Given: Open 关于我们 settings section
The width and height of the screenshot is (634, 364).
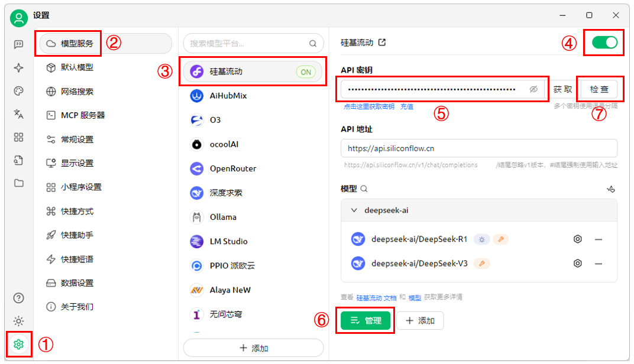Looking at the screenshot, I should tap(106, 307).
